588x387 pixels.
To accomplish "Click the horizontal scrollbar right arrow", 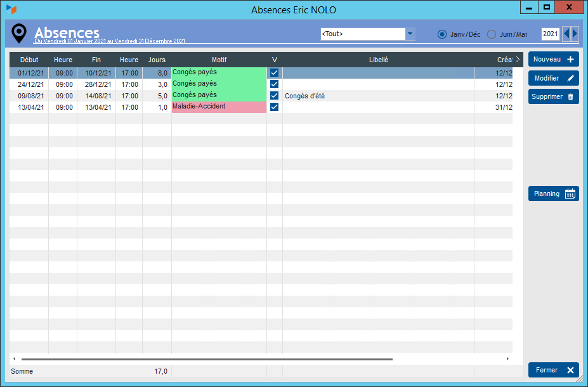I will (507, 359).
